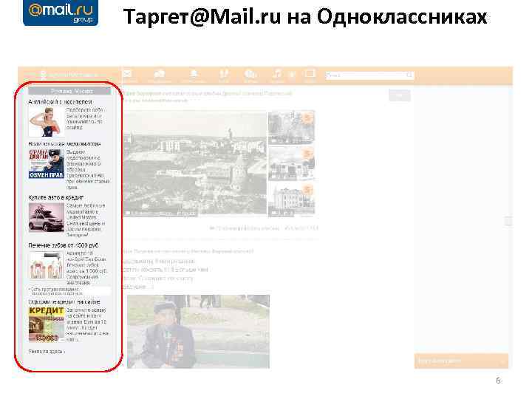Click the 'ОБМЕН ПРАВ' ad image
This screenshot has height=399, width=532.
tap(46, 164)
